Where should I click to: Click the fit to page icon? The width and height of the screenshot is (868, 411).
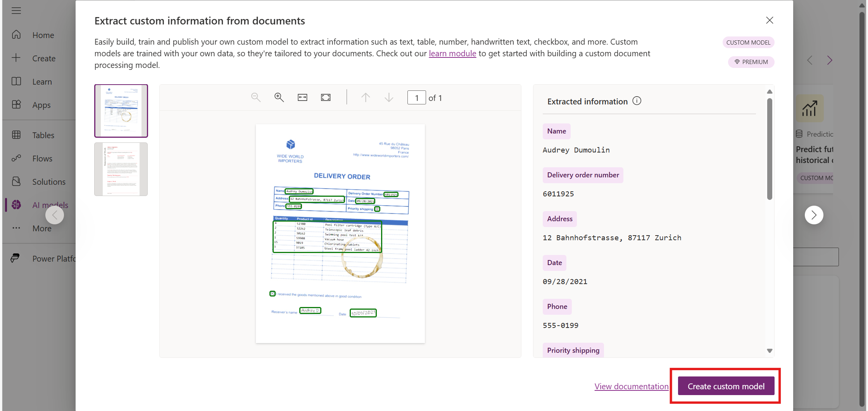326,97
